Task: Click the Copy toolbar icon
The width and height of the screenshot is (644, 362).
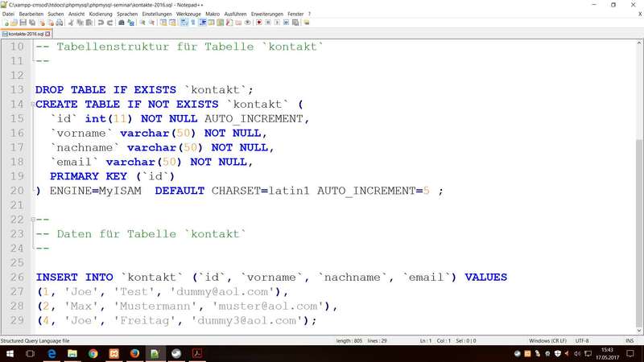Action: click(x=80, y=23)
